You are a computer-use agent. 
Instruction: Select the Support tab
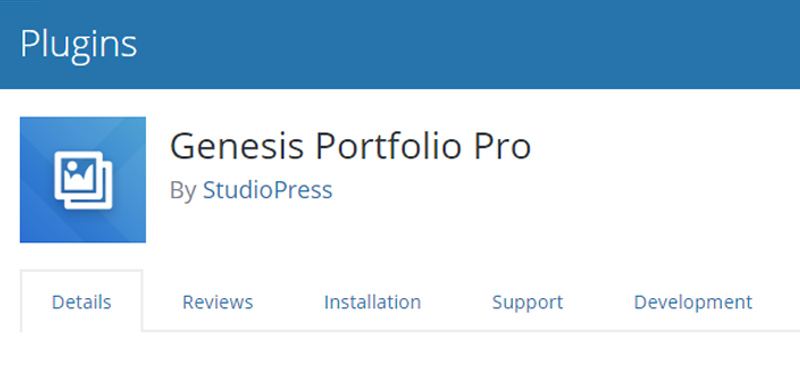click(x=528, y=302)
